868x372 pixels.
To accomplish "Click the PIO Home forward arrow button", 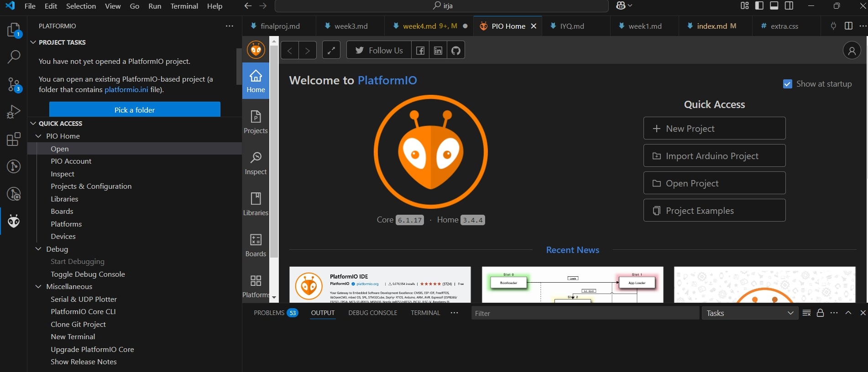I will tap(308, 50).
